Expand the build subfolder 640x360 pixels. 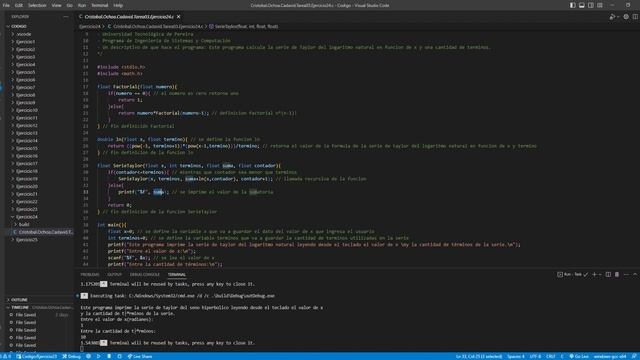tap(24, 224)
